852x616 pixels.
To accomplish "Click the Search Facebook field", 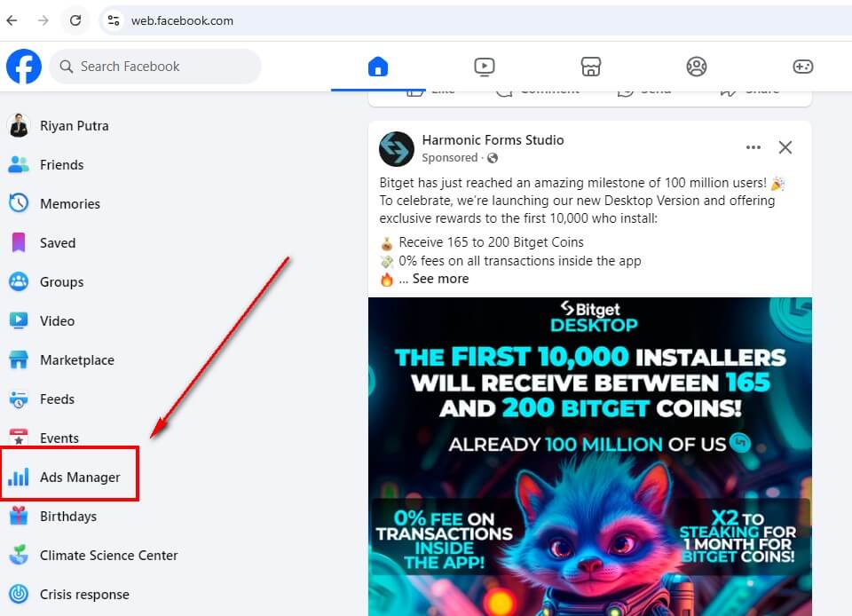I will point(155,67).
